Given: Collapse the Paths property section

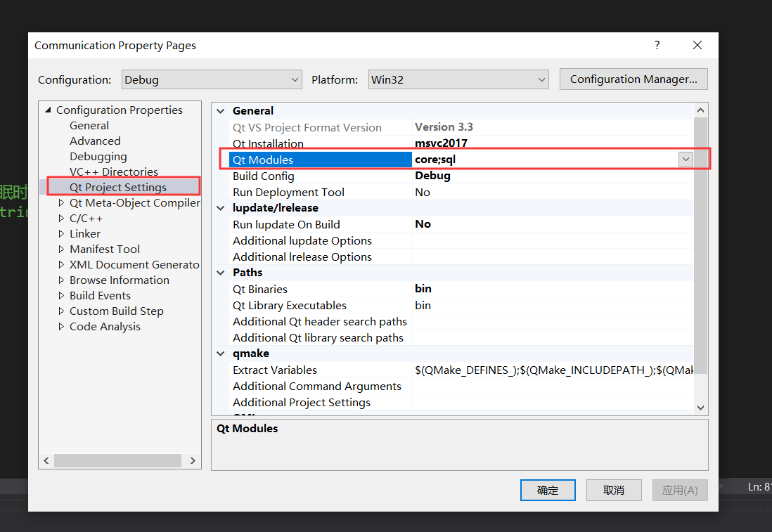Looking at the screenshot, I should tap(221, 273).
